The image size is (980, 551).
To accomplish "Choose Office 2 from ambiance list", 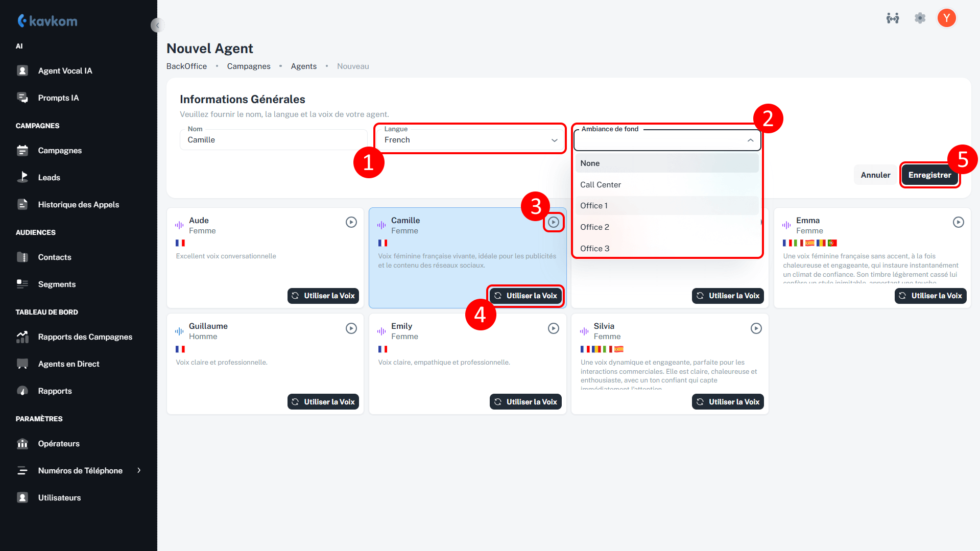I will coord(595,227).
